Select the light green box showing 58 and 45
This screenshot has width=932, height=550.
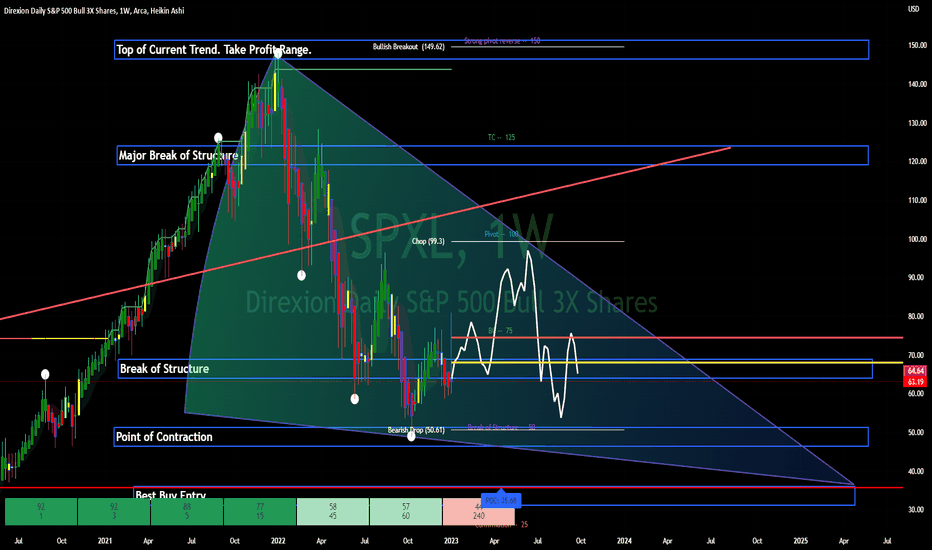point(333,512)
